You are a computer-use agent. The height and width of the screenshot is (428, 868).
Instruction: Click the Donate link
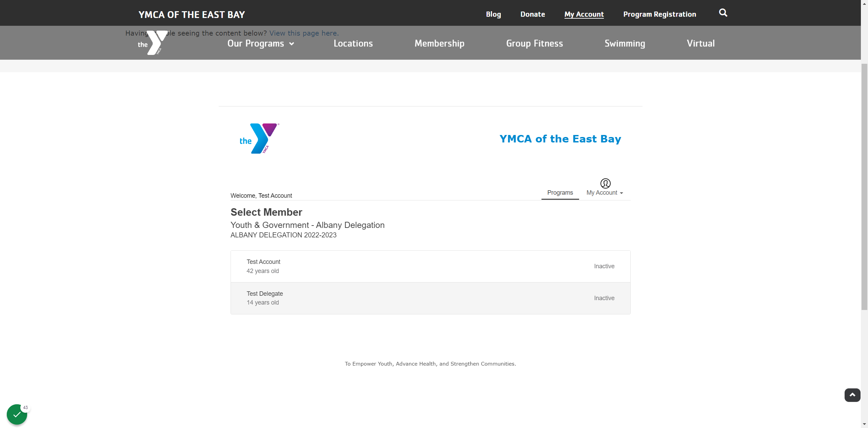click(533, 14)
